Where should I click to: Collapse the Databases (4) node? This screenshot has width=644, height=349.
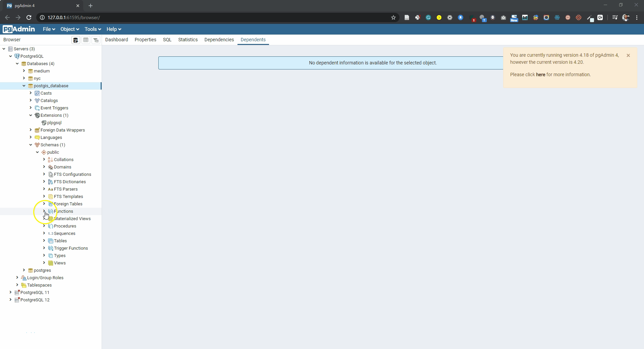[x=17, y=64]
